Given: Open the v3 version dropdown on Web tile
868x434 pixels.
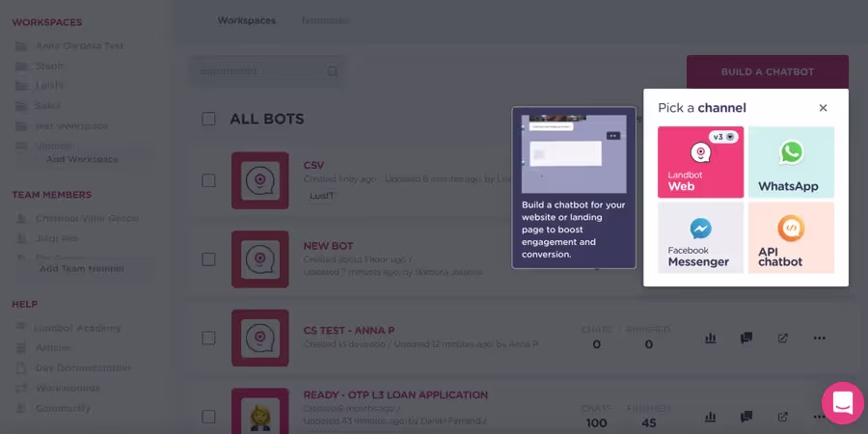Looking at the screenshot, I should click(x=723, y=137).
